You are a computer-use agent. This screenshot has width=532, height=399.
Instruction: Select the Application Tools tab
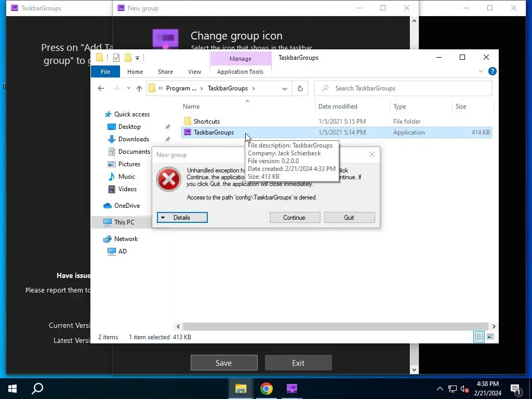click(x=240, y=72)
